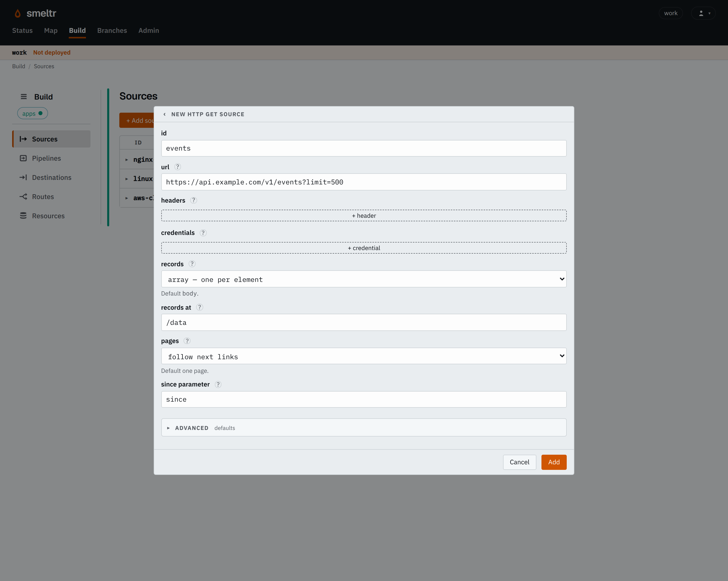Open the Status tab
Image resolution: width=728 pixels, height=581 pixels.
click(22, 30)
